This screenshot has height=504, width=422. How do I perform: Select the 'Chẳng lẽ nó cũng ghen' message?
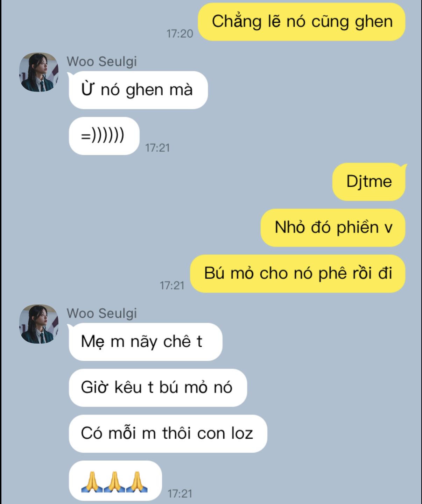[302, 22]
